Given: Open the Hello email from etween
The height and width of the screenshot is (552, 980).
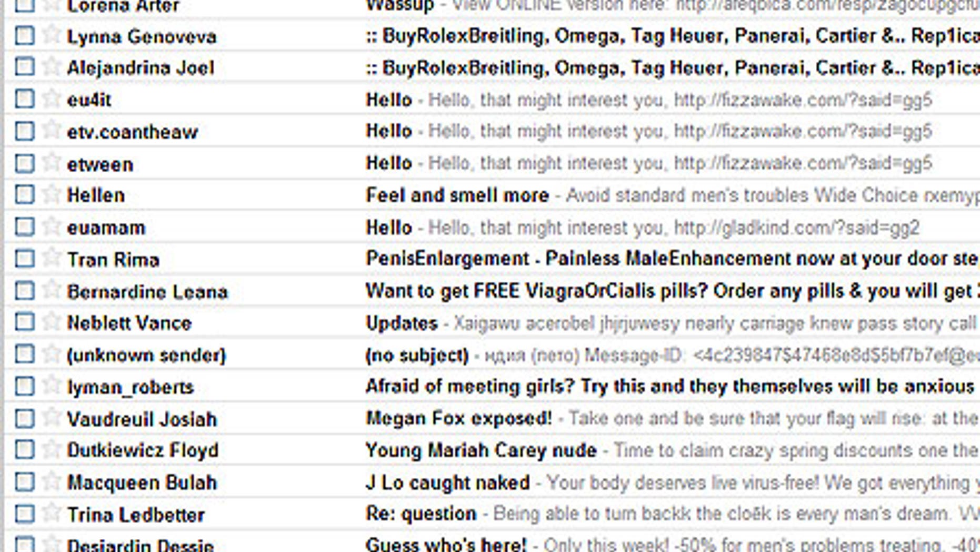Looking at the screenshot, I should tap(648, 163).
